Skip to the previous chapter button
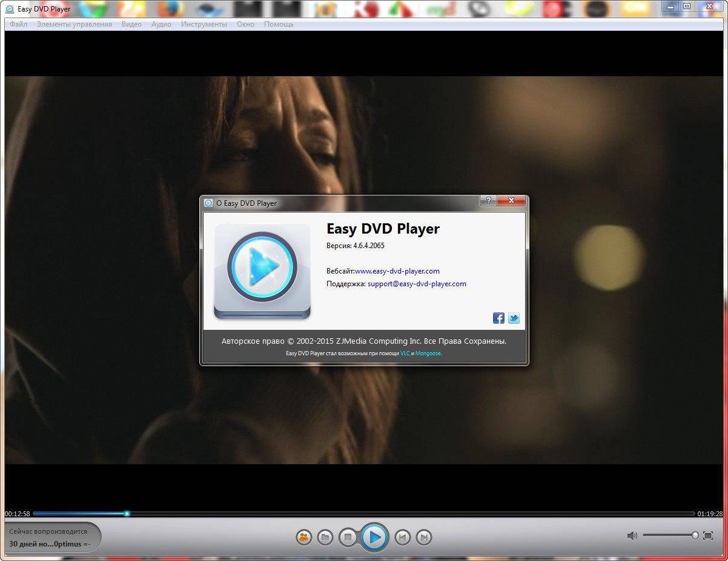728x561 pixels. pos(403,537)
